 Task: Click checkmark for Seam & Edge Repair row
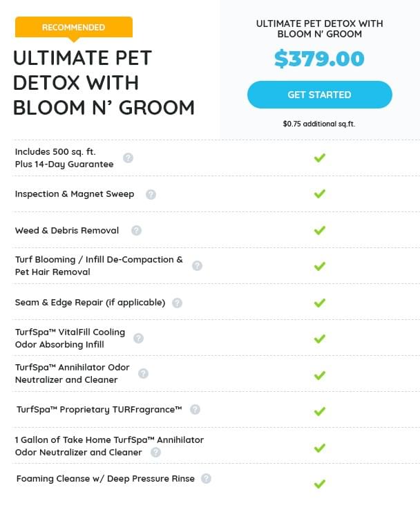[x=319, y=303]
